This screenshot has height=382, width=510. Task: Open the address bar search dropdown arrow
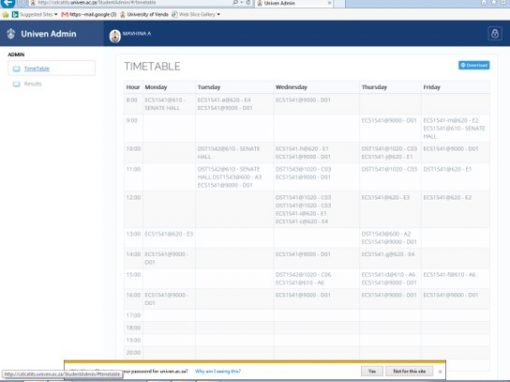click(241, 3)
